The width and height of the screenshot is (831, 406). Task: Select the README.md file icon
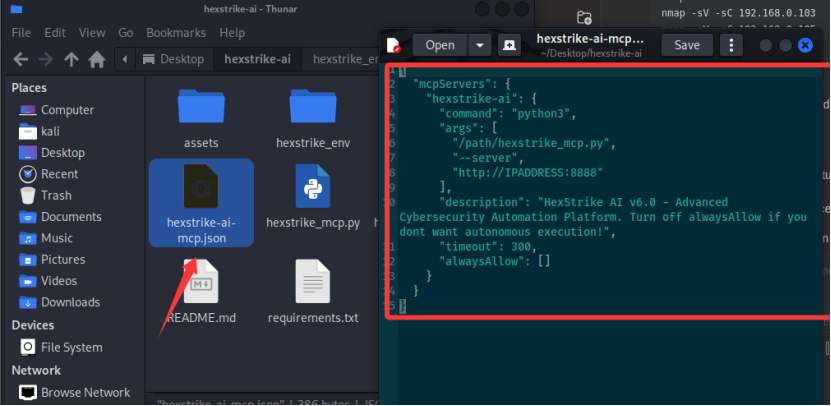[201, 281]
